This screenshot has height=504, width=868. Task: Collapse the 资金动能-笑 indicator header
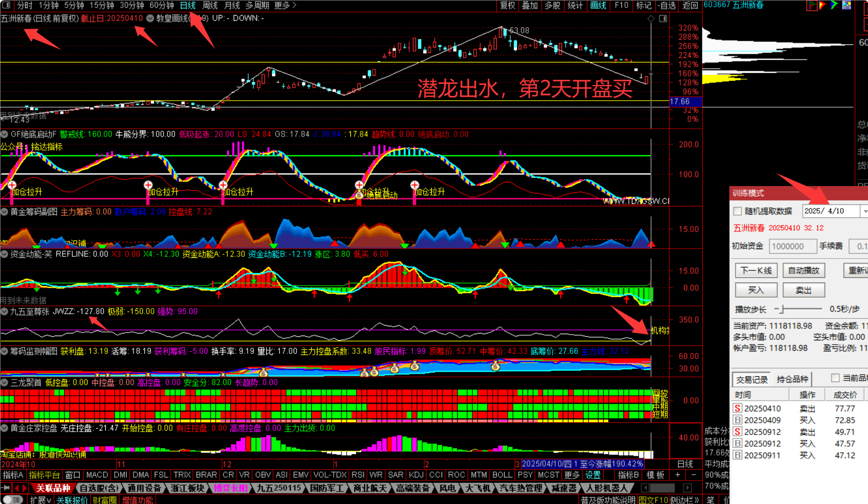(4, 254)
